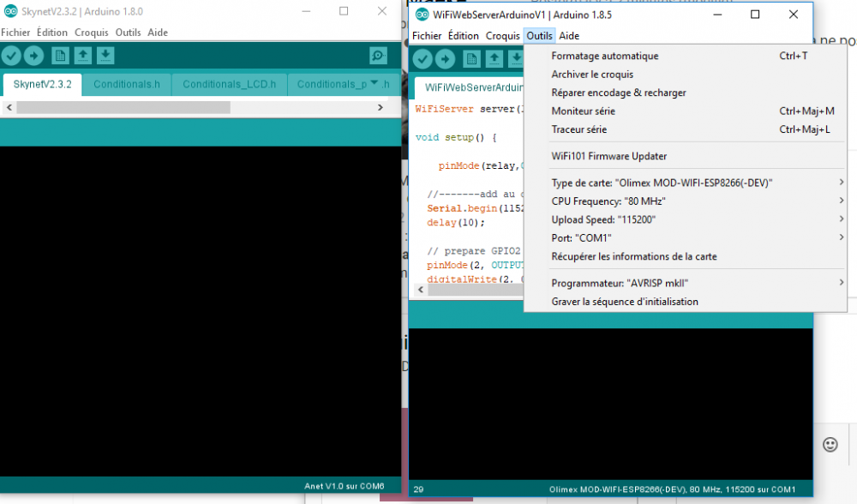Open Aide menu in WiFiWebServer window
The image size is (857, 504).
(x=569, y=35)
